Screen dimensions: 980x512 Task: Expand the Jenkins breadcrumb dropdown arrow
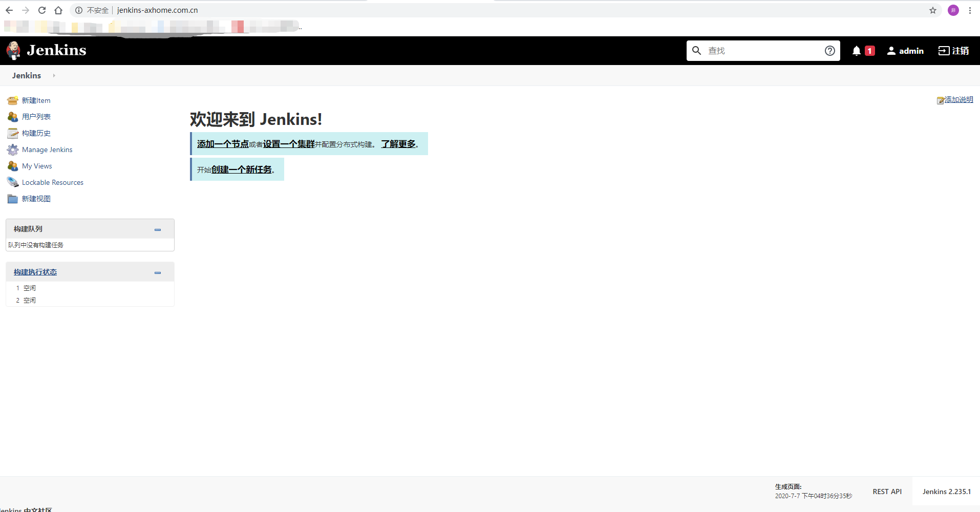tap(54, 75)
